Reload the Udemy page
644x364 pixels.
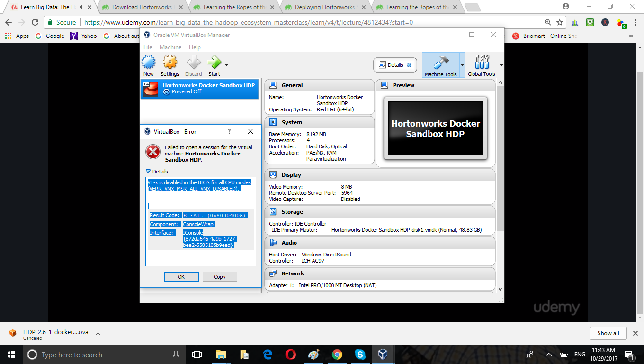35,22
